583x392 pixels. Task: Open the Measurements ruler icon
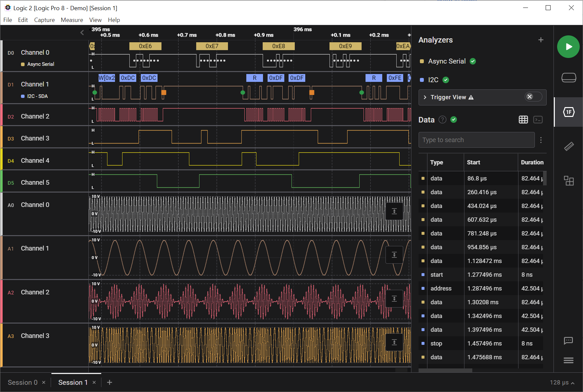pos(569,146)
